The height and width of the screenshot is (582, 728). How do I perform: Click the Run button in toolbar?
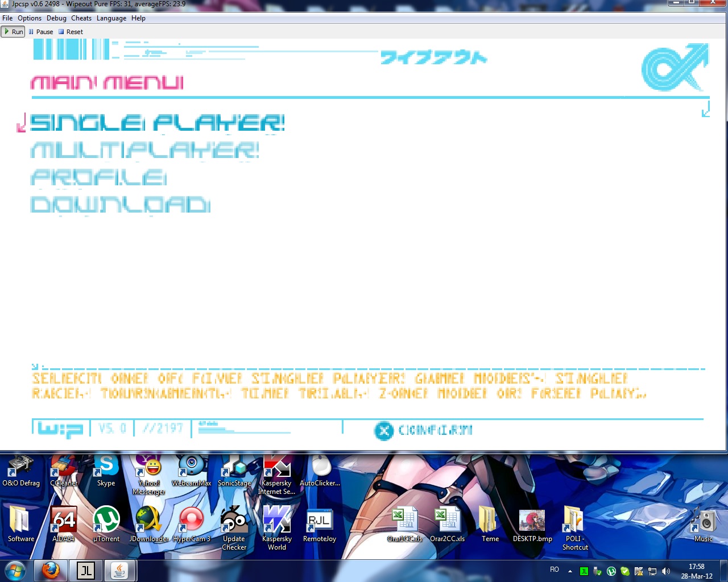click(13, 32)
